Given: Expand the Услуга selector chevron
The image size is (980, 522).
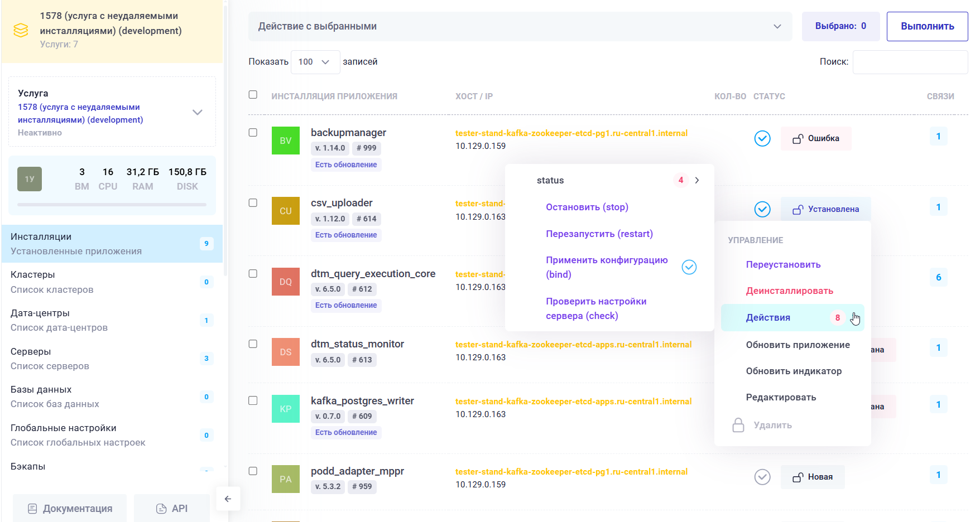Looking at the screenshot, I should coord(197,112).
